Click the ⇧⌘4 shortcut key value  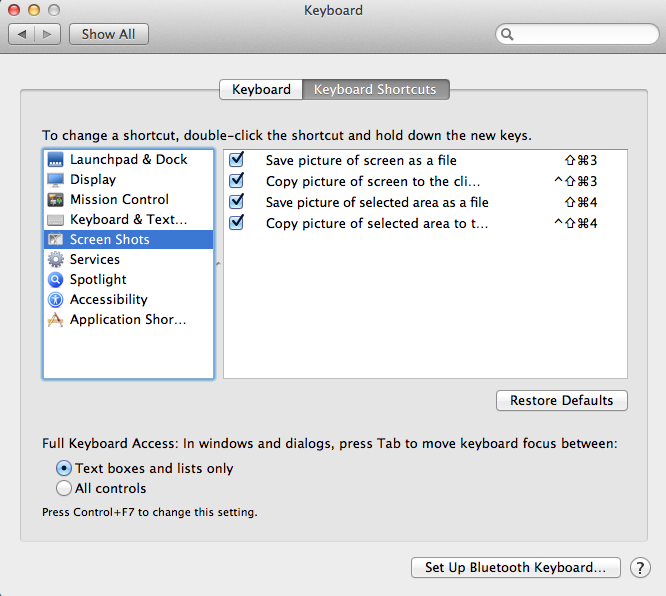(x=581, y=202)
